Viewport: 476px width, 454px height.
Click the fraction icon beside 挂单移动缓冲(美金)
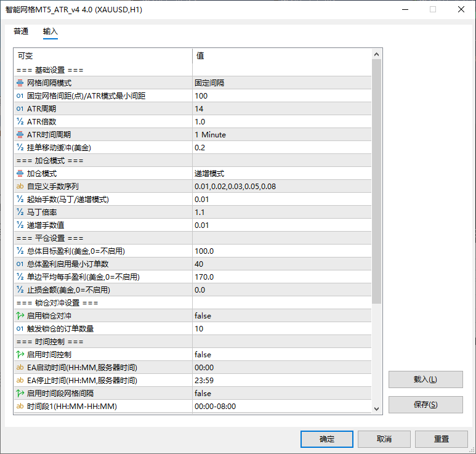[20, 148]
